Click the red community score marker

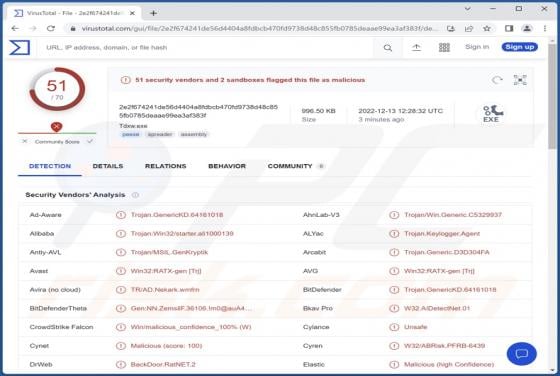pyautogui.click(x=56, y=127)
